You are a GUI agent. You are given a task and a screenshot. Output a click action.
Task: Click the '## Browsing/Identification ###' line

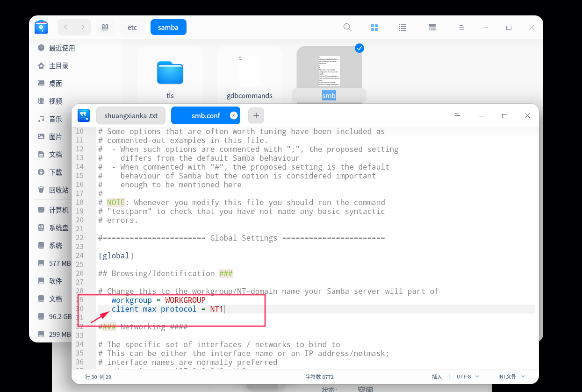pos(165,273)
